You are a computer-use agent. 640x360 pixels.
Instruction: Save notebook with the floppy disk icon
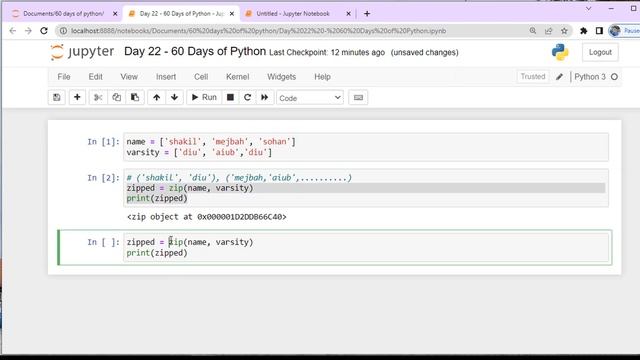point(57,98)
